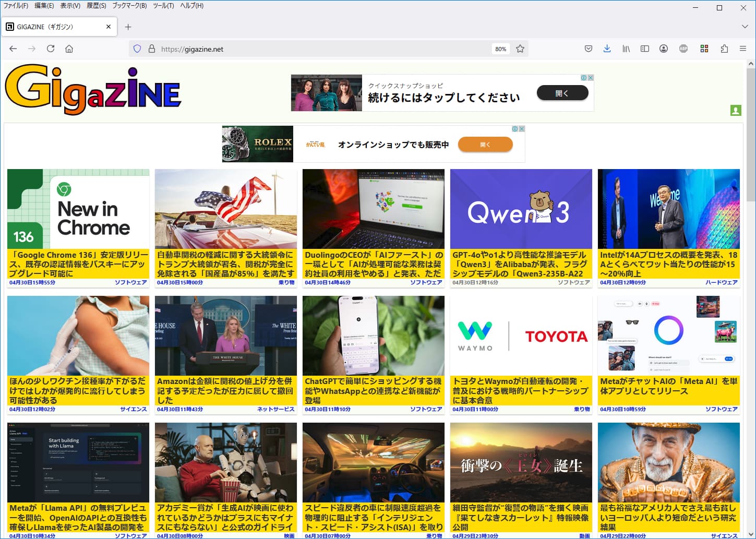This screenshot has width=756, height=539.
Task: Open the Amazon tariff article headline
Action: (226, 390)
